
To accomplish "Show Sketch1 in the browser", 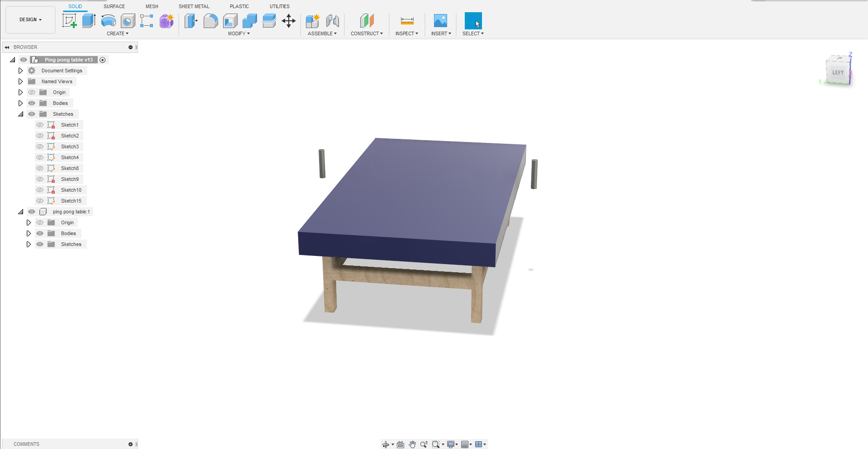I will 40,125.
